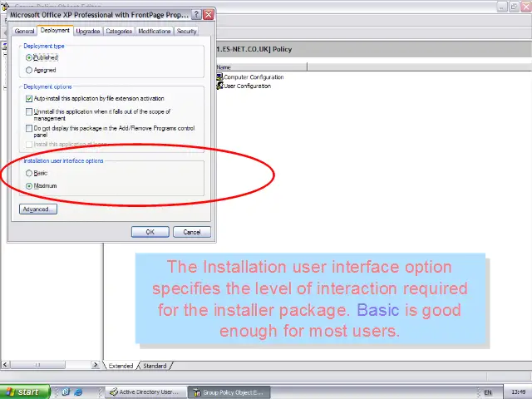
Task: Choose Maximum installation user interface option
Action: click(30, 185)
